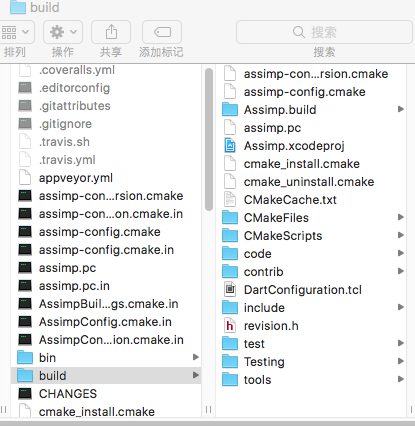Expand the Testing folder arrow
Image resolution: width=415 pixels, height=426 pixels.
coord(401,361)
